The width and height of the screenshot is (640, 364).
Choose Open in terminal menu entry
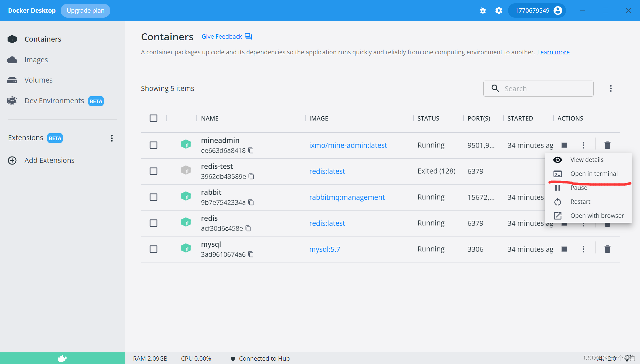(x=594, y=174)
